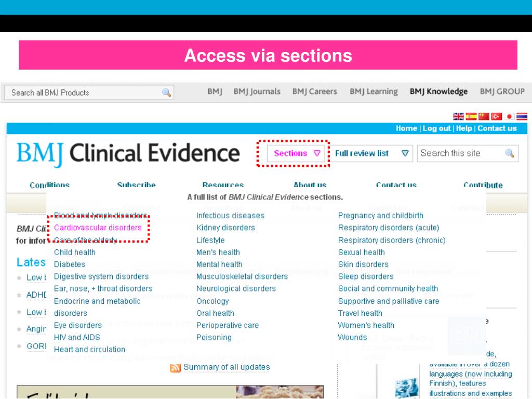Open Perioperative care section

(228, 325)
